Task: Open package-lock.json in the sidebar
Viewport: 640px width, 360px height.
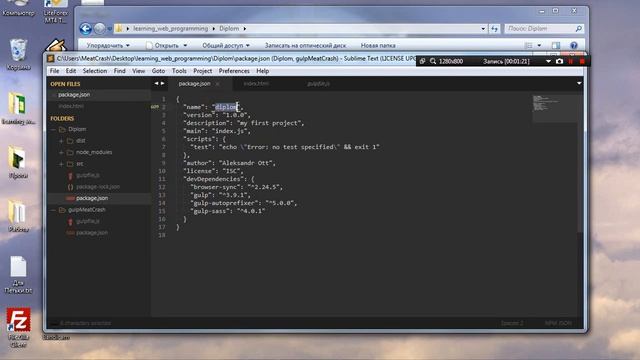Action: coord(98,187)
